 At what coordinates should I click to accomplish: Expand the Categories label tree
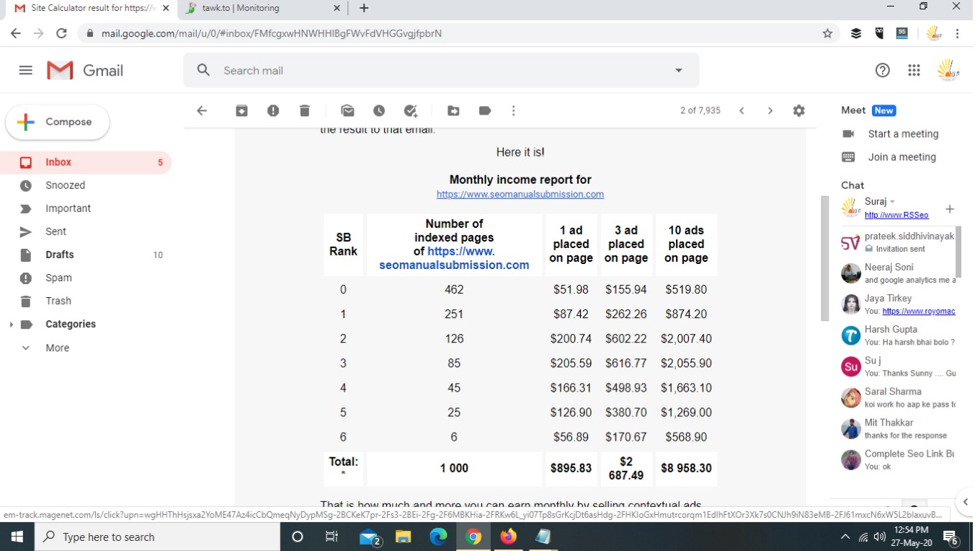point(11,325)
